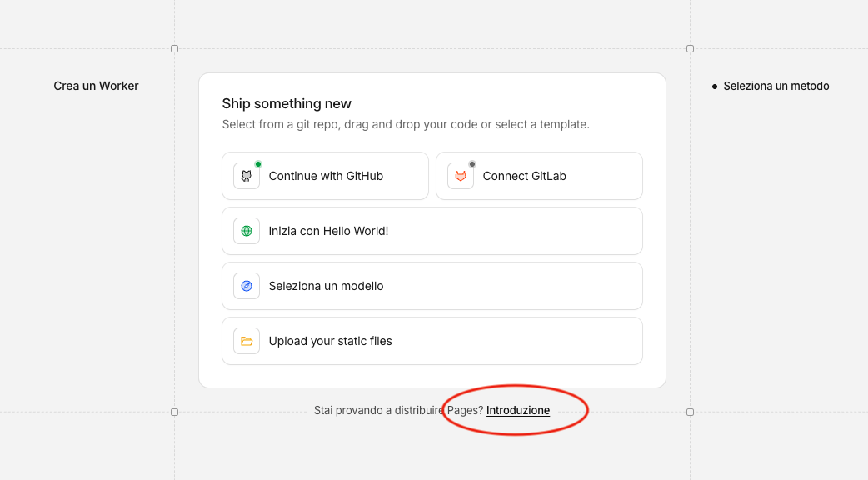Click the blue compass template icon
Screen dimensions: 868x480
coord(247,286)
